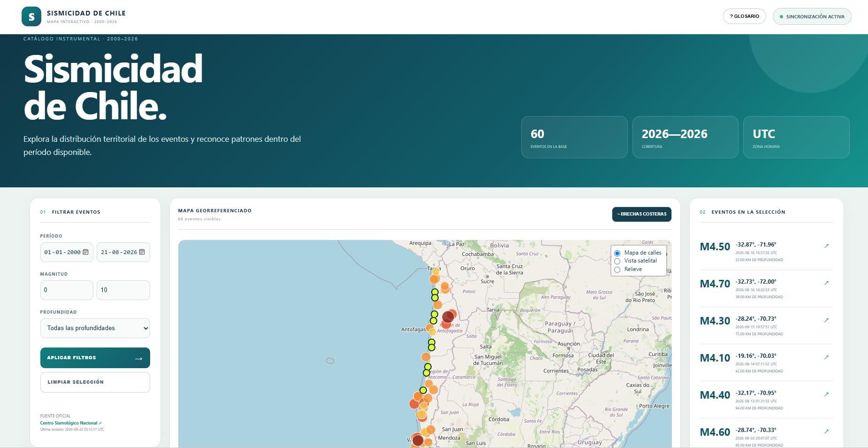Open external link arrow for M4.70 event
This screenshot has height=448, width=868.
(826, 283)
